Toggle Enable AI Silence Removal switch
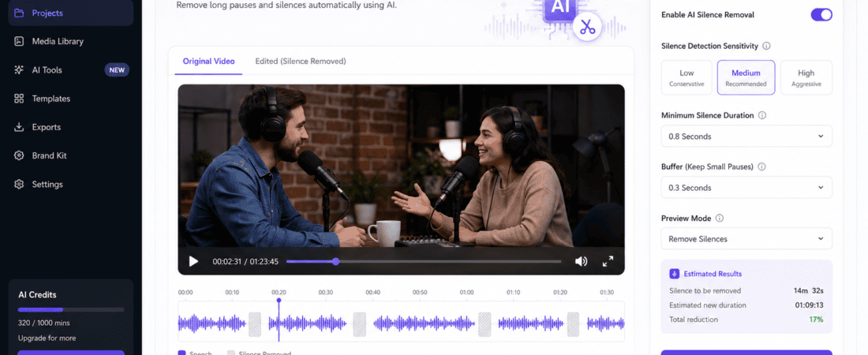The image size is (868, 355). 821,15
